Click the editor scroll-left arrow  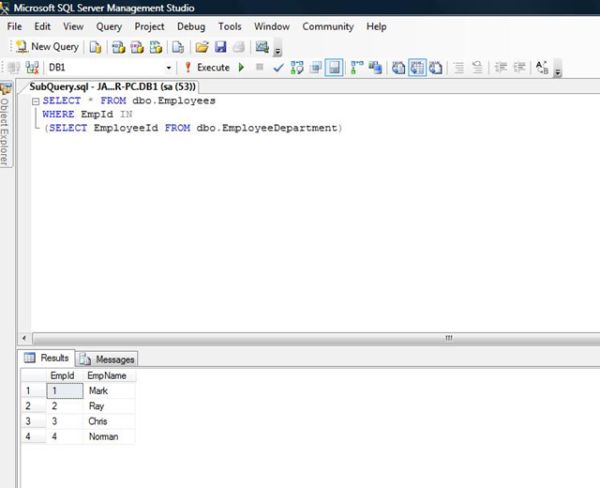point(24,338)
